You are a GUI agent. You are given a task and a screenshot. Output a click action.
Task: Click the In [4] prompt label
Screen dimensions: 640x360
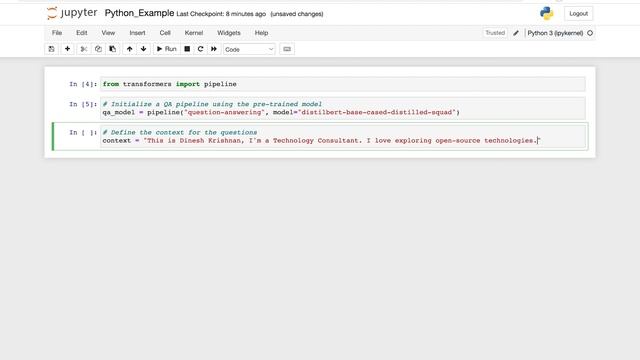click(83, 84)
